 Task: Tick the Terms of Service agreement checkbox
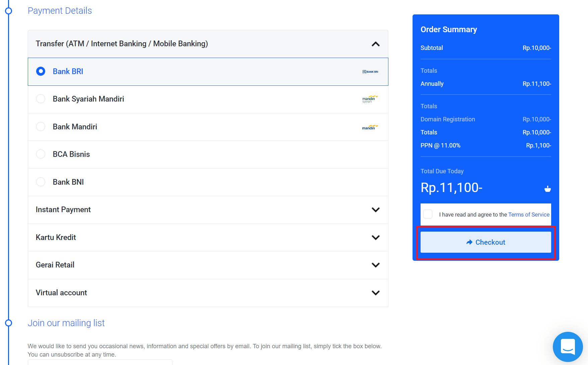point(428,214)
